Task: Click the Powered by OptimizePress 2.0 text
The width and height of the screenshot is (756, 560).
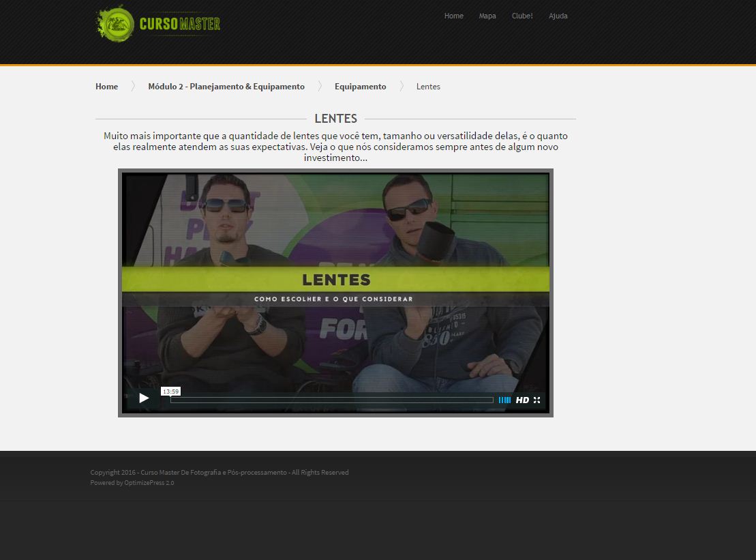Action: coord(132,483)
